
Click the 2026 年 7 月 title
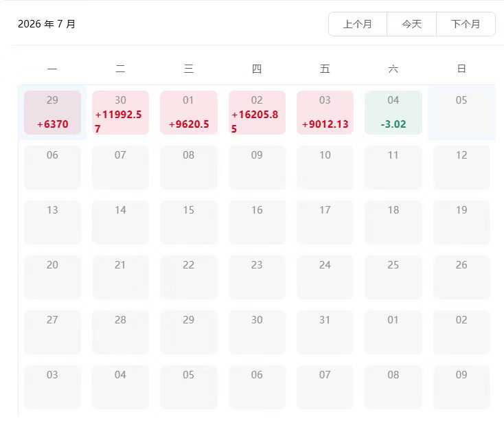(47, 24)
